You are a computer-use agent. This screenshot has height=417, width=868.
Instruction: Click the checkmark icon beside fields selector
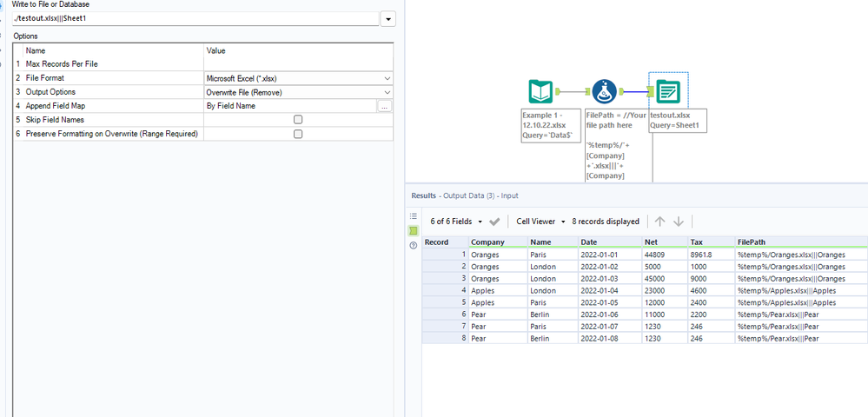click(494, 222)
